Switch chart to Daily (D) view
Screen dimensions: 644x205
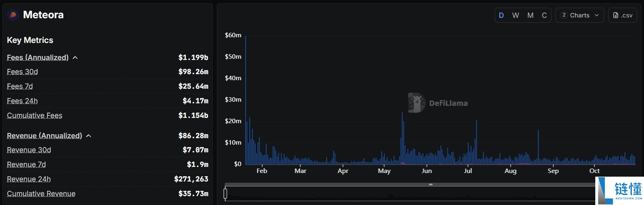501,15
